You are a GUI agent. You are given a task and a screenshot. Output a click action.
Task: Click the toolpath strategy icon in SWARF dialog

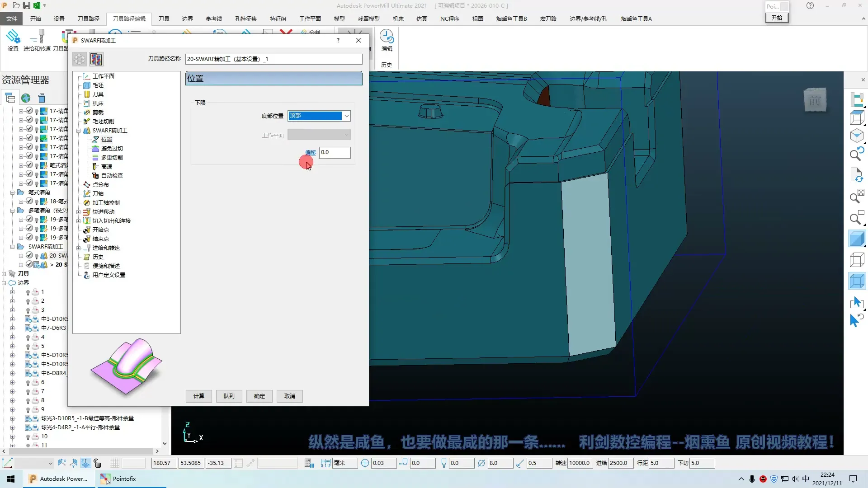click(x=96, y=59)
